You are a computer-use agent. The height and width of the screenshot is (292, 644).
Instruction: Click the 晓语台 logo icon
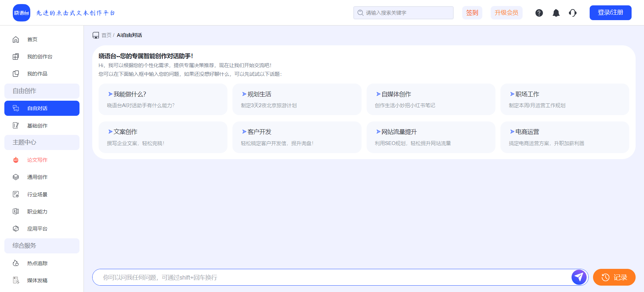(x=21, y=13)
